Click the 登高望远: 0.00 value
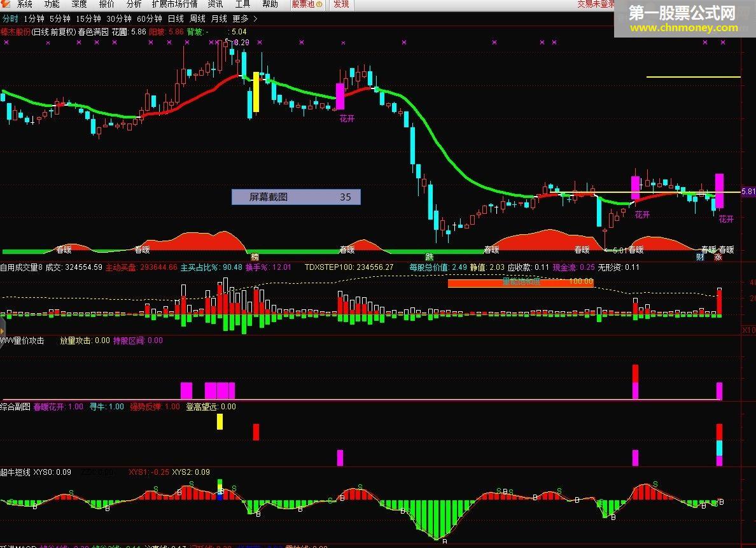Image resolution: width=756 pixels, height=548 pixels. [x=211, y=407]
